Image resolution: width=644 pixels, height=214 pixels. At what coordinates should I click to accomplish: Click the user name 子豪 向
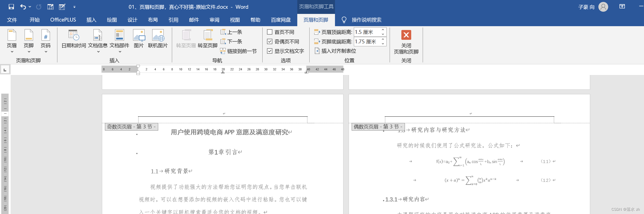586,7
